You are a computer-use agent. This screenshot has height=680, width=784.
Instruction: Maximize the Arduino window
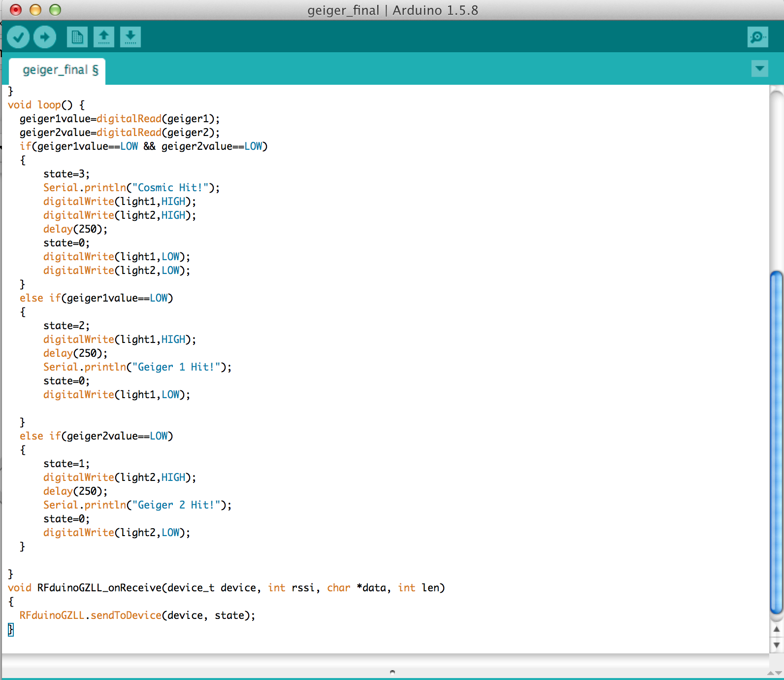(x=55, y=10)
